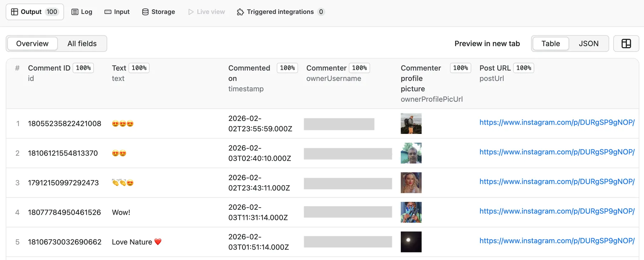Click the Storage database icon
This screenshot has height=260, width=644.
pyautogui.click(x=145, y=12)
